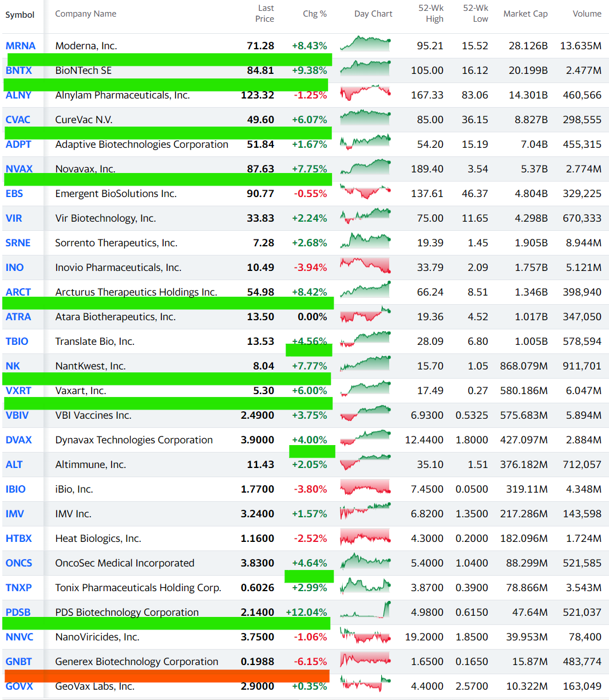Open the ONCS ticker symbol link
Screen dimensions: 609x700
19,563
